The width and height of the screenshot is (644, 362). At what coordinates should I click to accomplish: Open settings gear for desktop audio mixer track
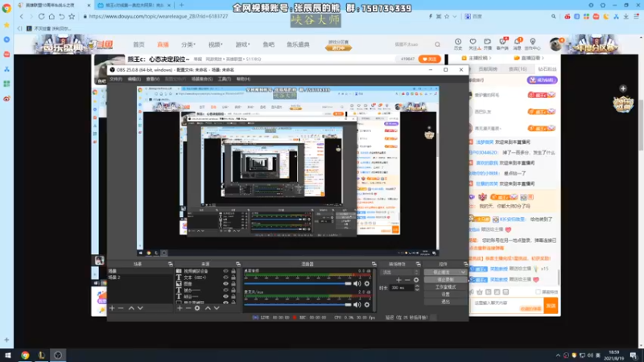(x=367, y=284)
